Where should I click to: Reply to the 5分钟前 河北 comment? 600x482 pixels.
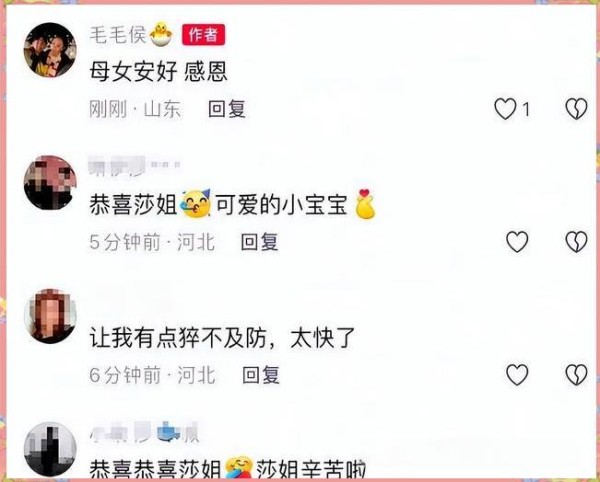point(259,242)
